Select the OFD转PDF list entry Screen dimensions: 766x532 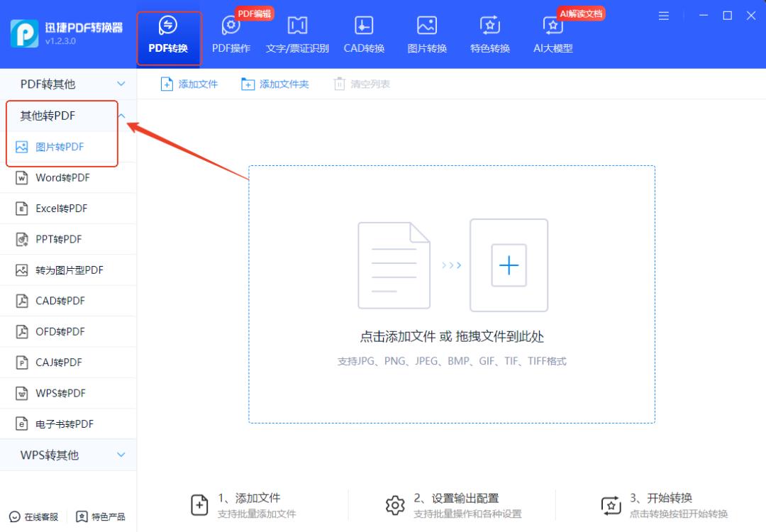[x=68, y=331]
